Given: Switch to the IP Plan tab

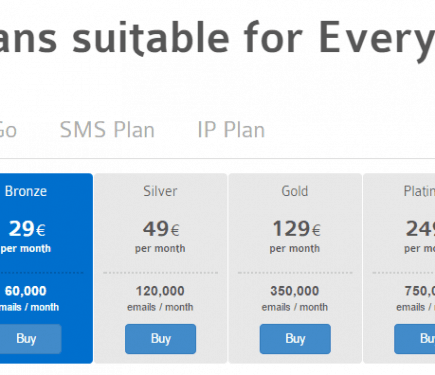Looking at the screenshot, I should [231, 129].
